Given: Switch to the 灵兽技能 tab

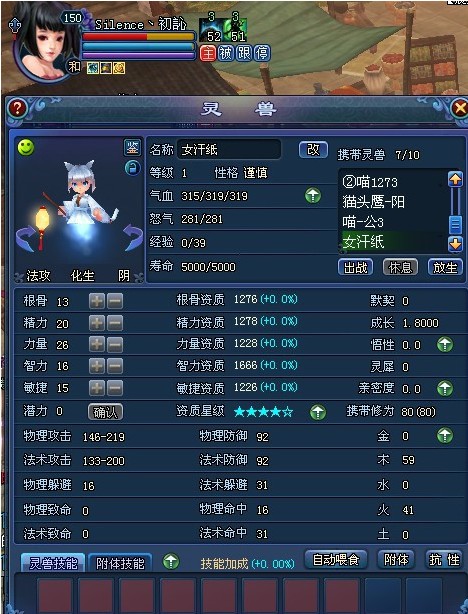Looking at the screenshot, I should [52, 563].
